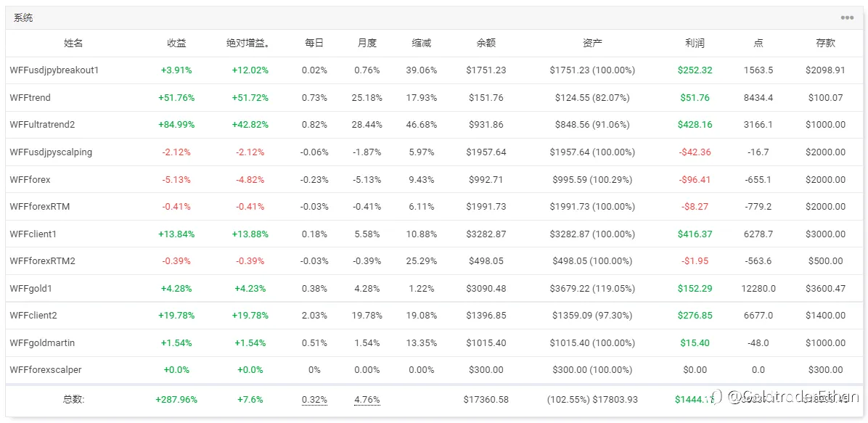Click the $300.00 (100.00%) equity of WFFforexscalper
This screenshot has width=868, height=423.
(592, 370)
